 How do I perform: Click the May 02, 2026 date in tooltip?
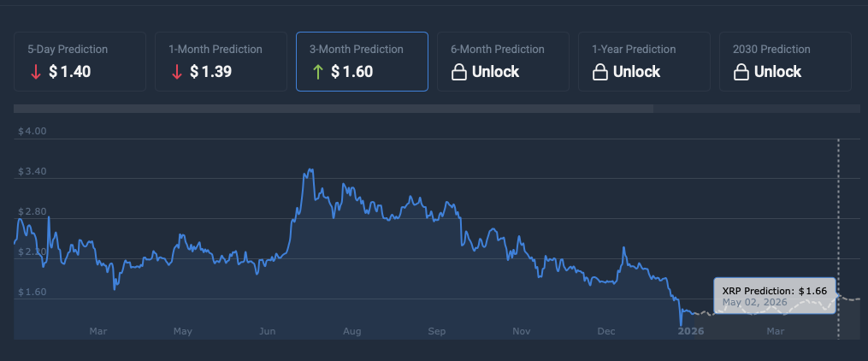[753, 302]
